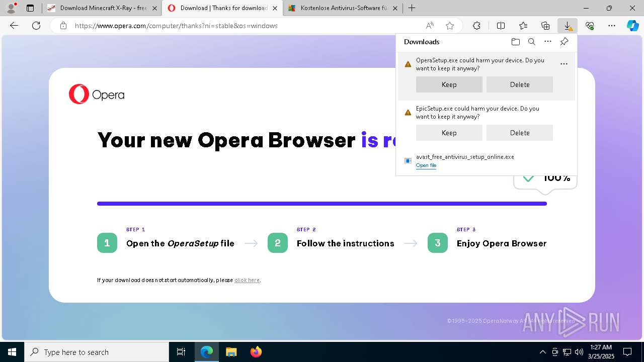Click avast_free_antivirus_setup_online.exe file name

pos(465,157)
